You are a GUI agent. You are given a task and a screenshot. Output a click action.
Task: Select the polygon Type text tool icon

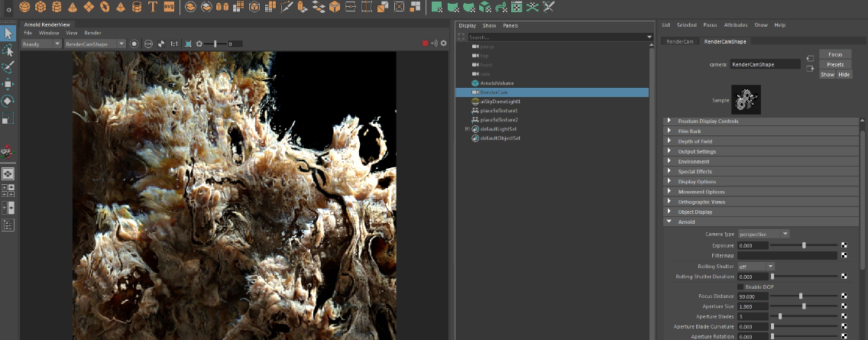point(153,8)
